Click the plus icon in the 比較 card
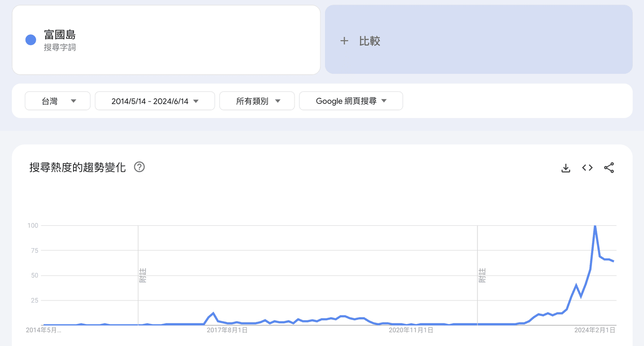The image size is (644, 346). 344,41
